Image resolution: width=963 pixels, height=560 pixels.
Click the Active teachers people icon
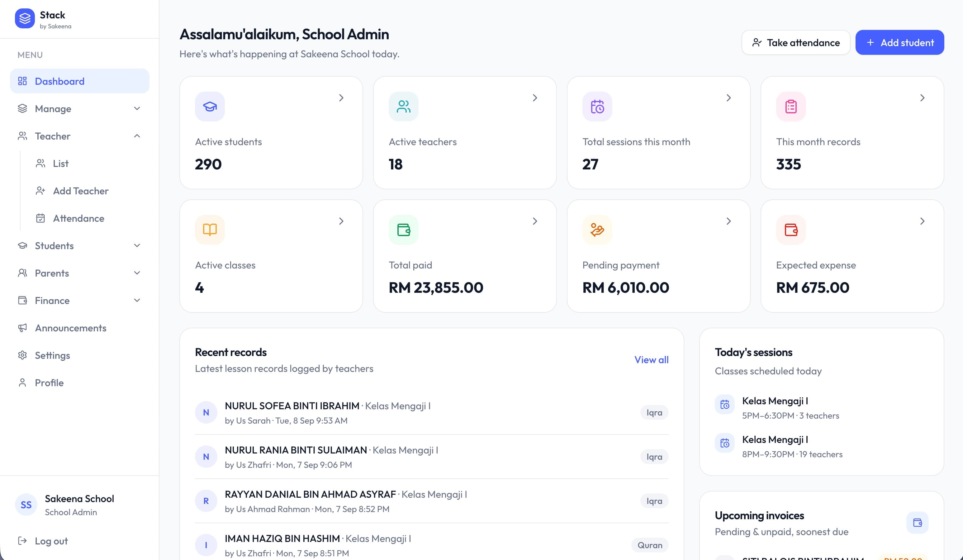[x=404, y=107]
